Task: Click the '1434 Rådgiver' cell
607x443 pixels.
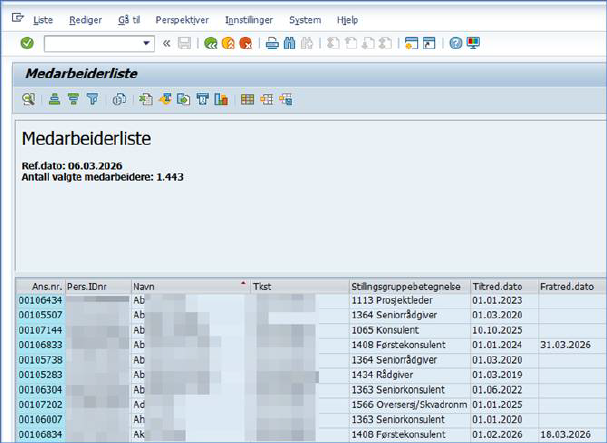Action: click(x=410, y=375)
